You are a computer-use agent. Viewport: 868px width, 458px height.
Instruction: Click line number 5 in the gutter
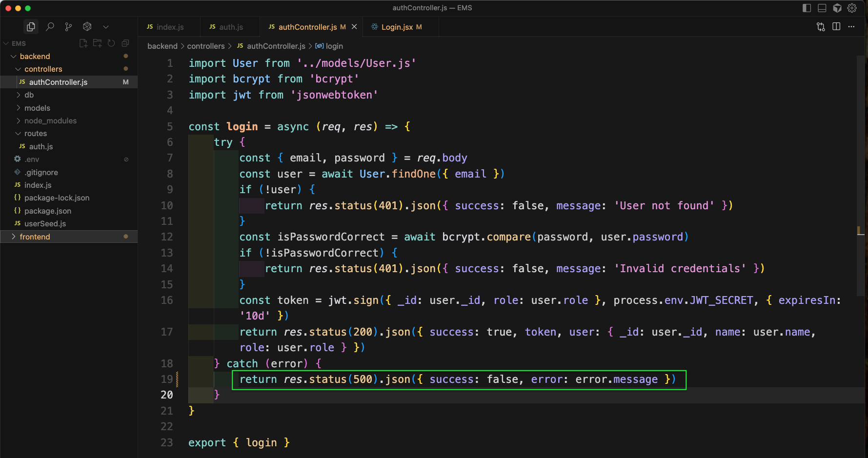coord(170,127)
